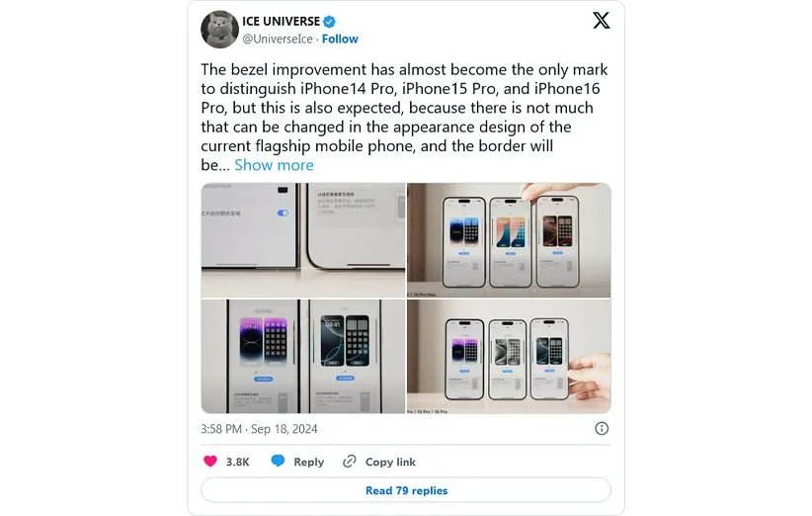Image resolution: width=812 pixels, height=516 pixels.
Task: Open bottom-left purple wallpaper phones photo
Action: (303, 357)
